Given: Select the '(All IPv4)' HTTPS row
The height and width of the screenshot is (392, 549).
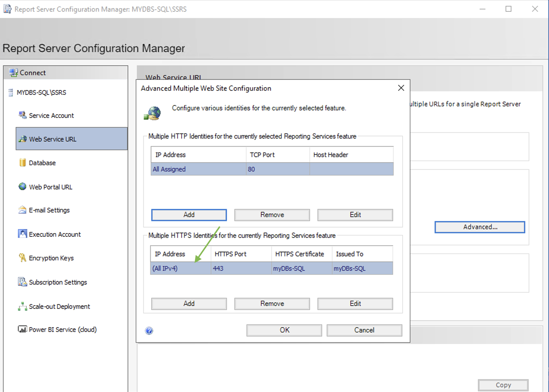Looking at the screenshot, I should tap(272, 268).
